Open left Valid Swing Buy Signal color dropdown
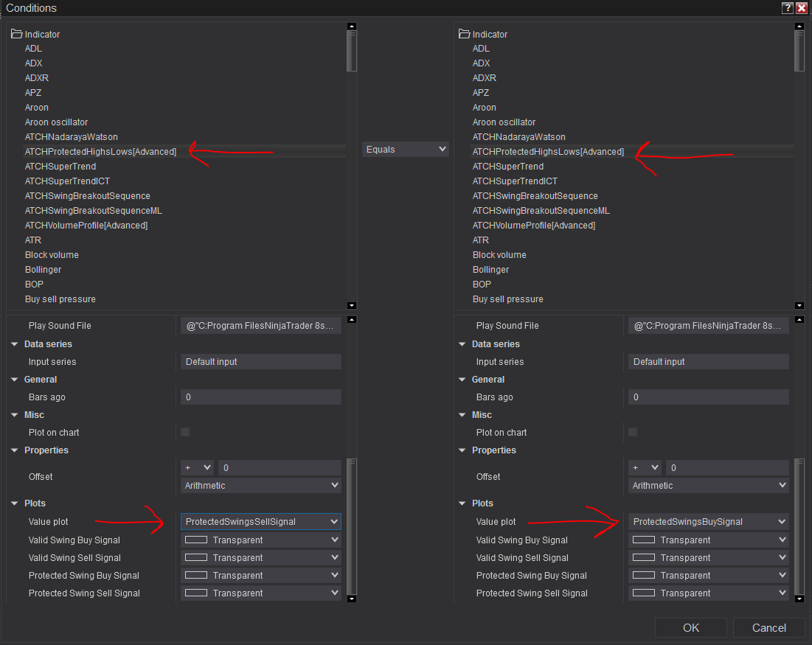 (261, 540)
